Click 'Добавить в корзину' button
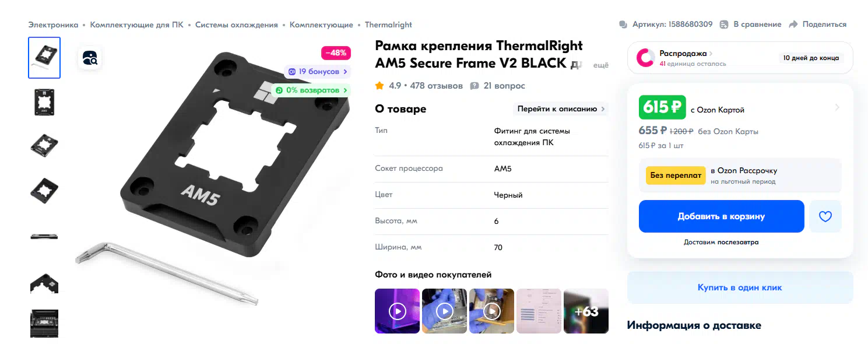Image resolution: width=868 pixels, height=344 pixels. coord(721,216)
